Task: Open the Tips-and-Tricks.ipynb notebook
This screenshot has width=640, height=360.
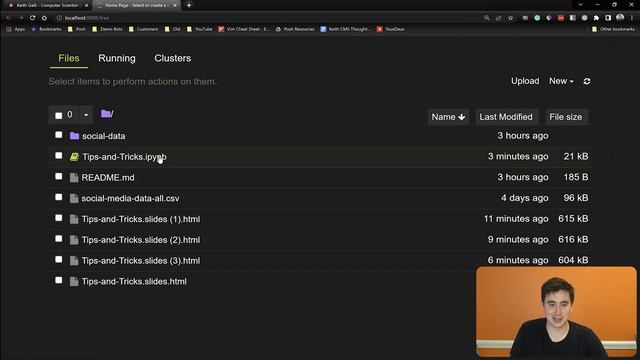Action: (124, 157)
